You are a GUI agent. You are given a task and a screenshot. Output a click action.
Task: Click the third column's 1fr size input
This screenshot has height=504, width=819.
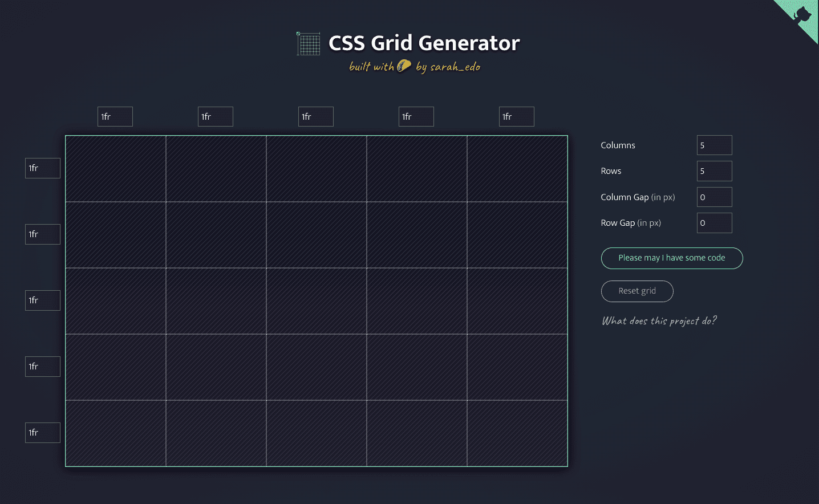click(316, 116)
